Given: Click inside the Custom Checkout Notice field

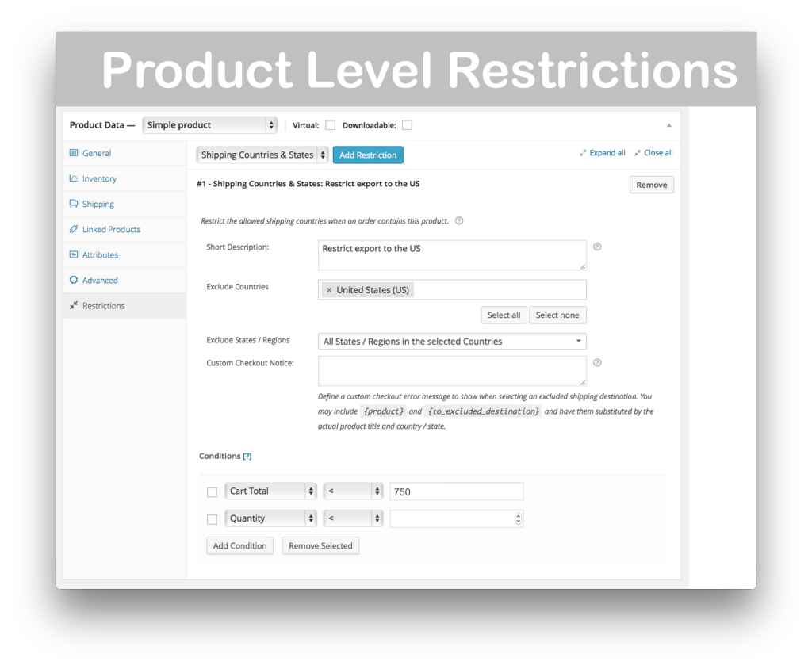Looking at the screenshot, I should pyautogui.click(x=452, y=371).
